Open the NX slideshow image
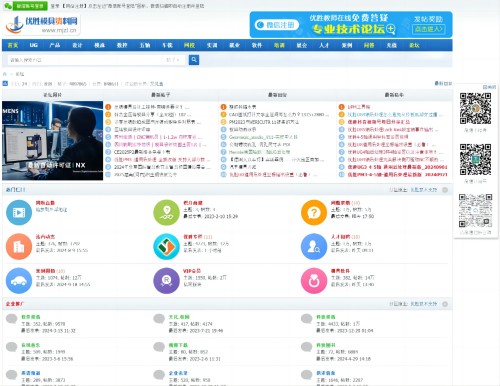Screen dimensions: 500x386 (x=52, y=141)
